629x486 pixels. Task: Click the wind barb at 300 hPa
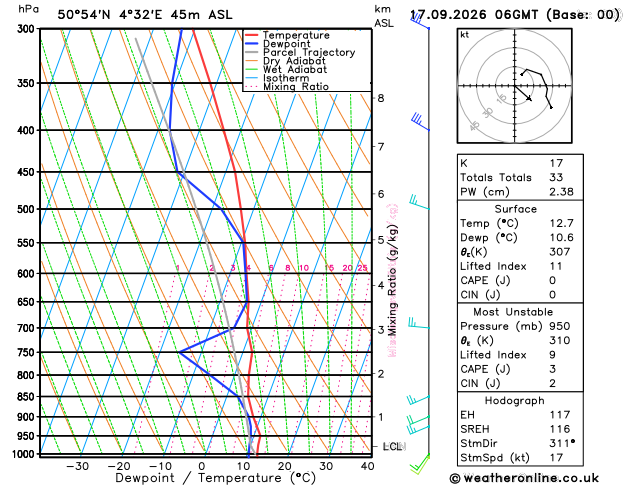tap(420, 21)
